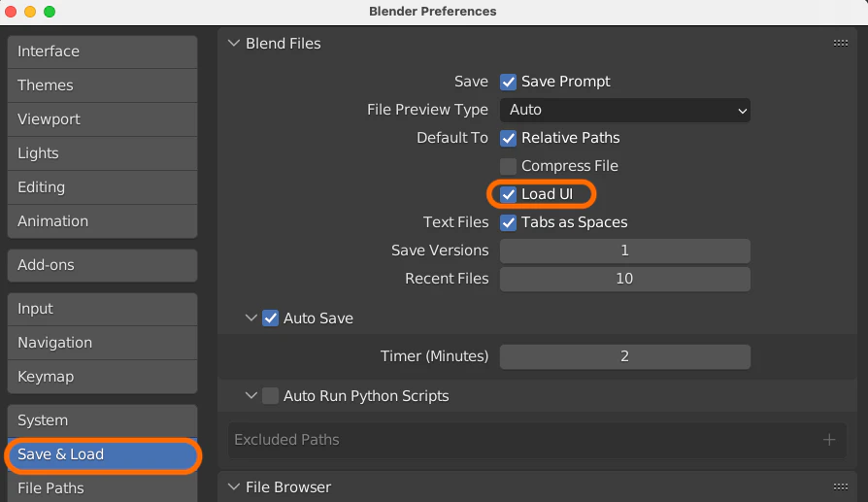The width and height of the screenshot is (868, 502).
Task: Open the File Paths section
Action: [102, 488]
